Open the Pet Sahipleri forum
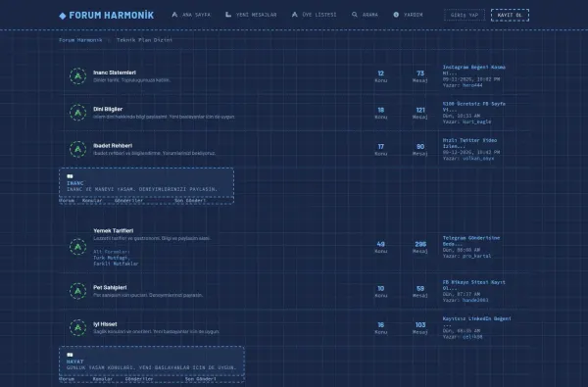 tap(110, 288)
